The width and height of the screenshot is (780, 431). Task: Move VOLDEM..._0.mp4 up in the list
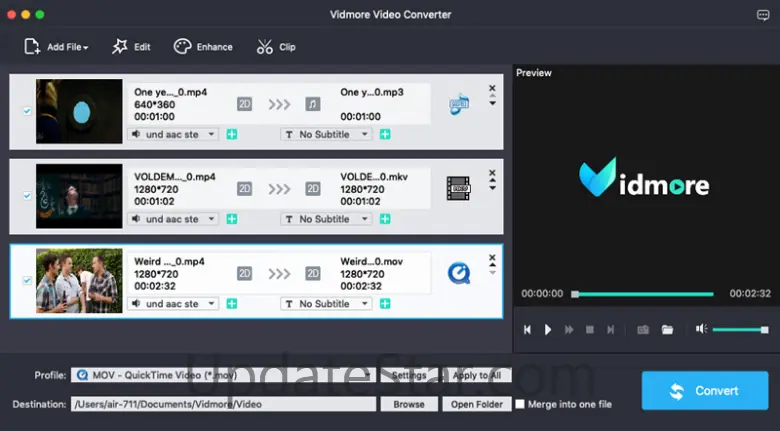pyautogui.click(x=492, y=180)
